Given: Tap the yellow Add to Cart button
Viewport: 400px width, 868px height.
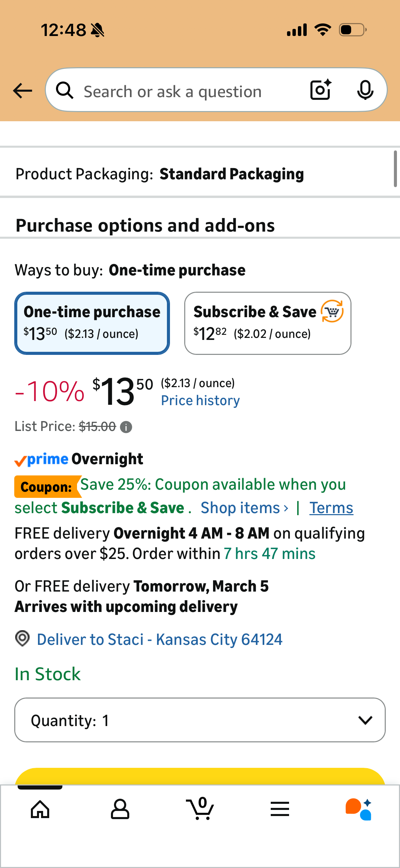Looking at the screenshot, I should (200, 776).
